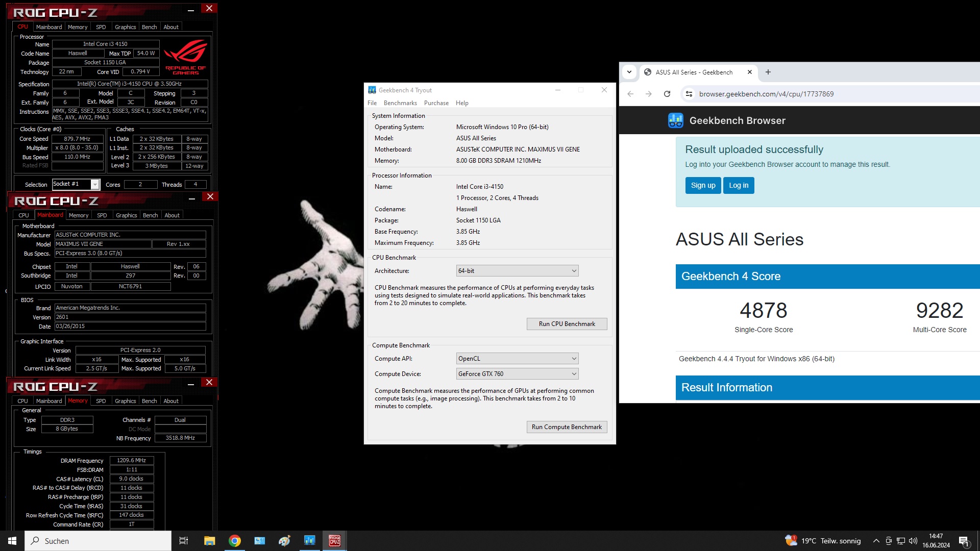Open the Benchmarks menu in Geekbench
The width and height of the screenshot is (980, 551).
pos(400,103)
